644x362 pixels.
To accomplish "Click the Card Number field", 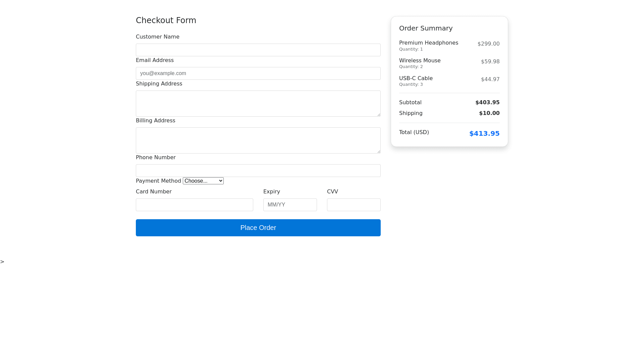I will tap(194, 205).
